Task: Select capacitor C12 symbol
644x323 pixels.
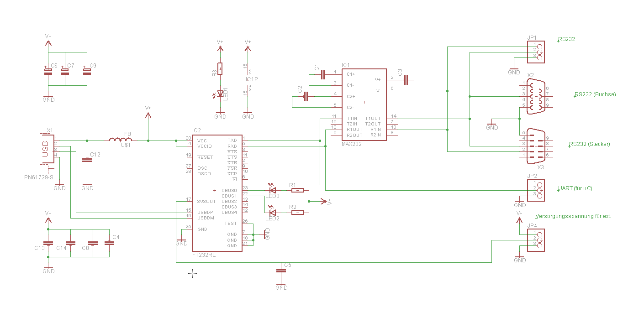Action: point(87,160)
